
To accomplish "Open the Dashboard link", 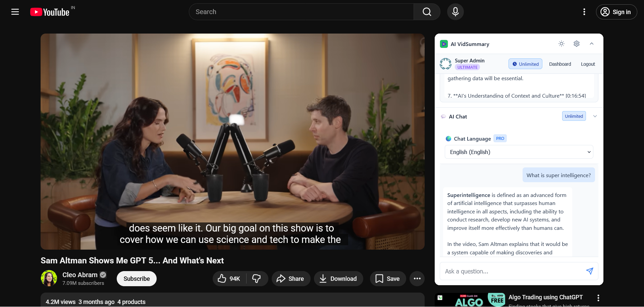I will [560, 64].
